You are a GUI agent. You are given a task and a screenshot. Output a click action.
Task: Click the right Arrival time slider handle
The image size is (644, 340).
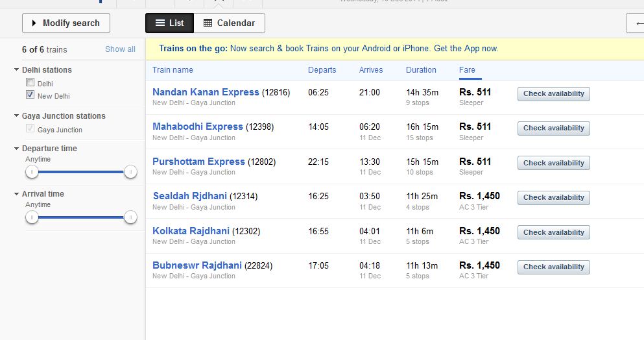tap(130, 217)
